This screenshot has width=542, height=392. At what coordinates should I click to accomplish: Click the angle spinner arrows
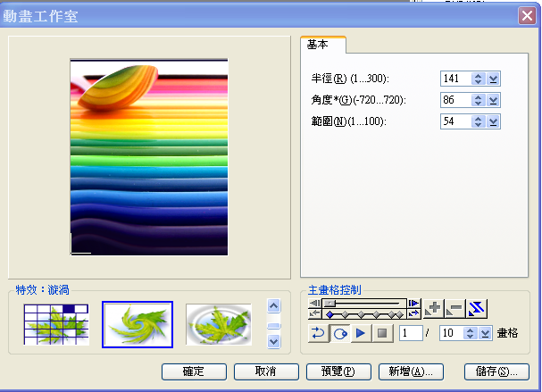point(478,100)
